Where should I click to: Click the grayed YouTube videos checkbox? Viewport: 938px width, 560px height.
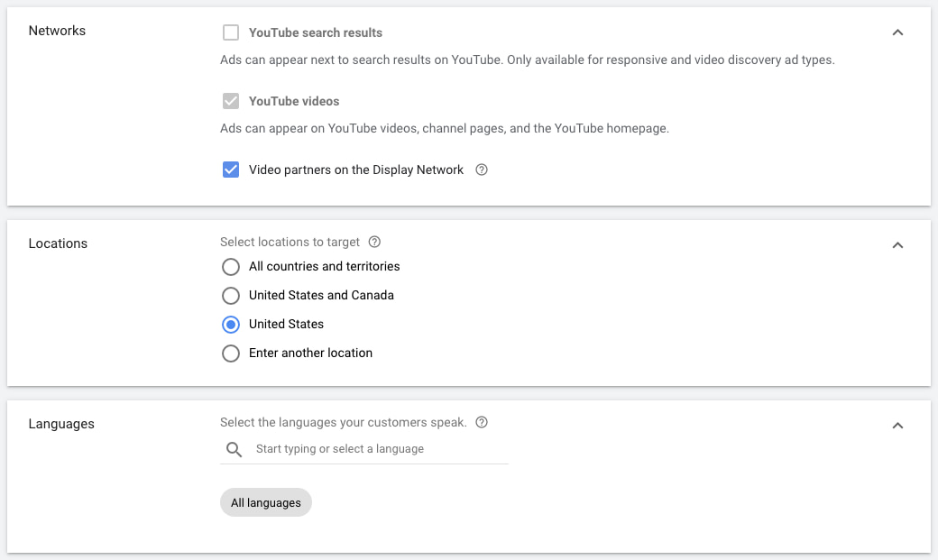(x=231, y=101)
